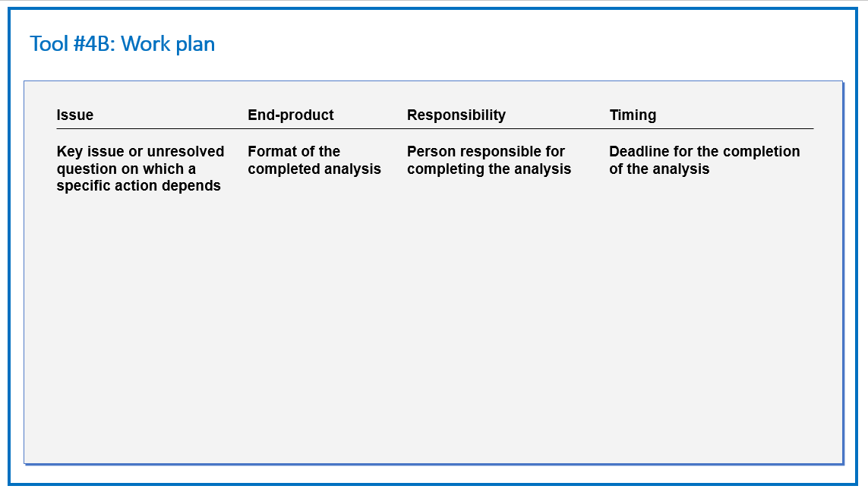The height and width of the screenshot is (489, 868).
Task: Select the "of the analysis" text line
Action: point(658,169)
